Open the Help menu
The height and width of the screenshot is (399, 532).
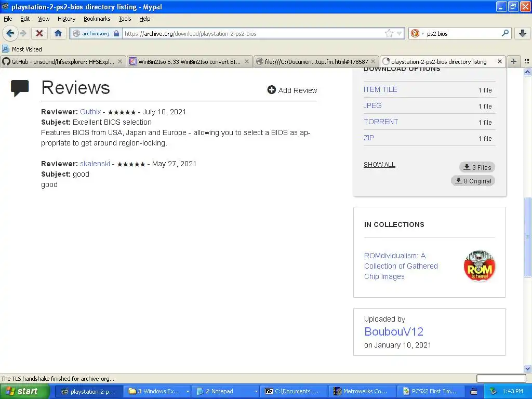pyautogui.click(x=145, y=19)
